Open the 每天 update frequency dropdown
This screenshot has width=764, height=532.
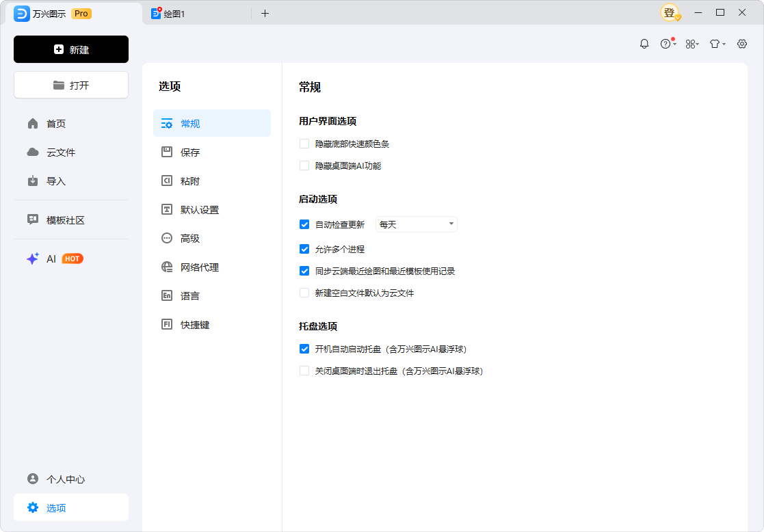coord(416,224)
